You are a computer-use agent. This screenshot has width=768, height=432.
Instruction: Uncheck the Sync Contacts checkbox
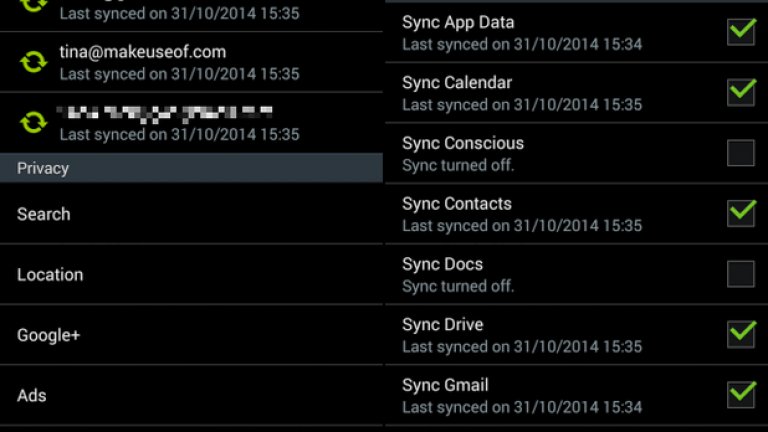[x=741, y=213]
